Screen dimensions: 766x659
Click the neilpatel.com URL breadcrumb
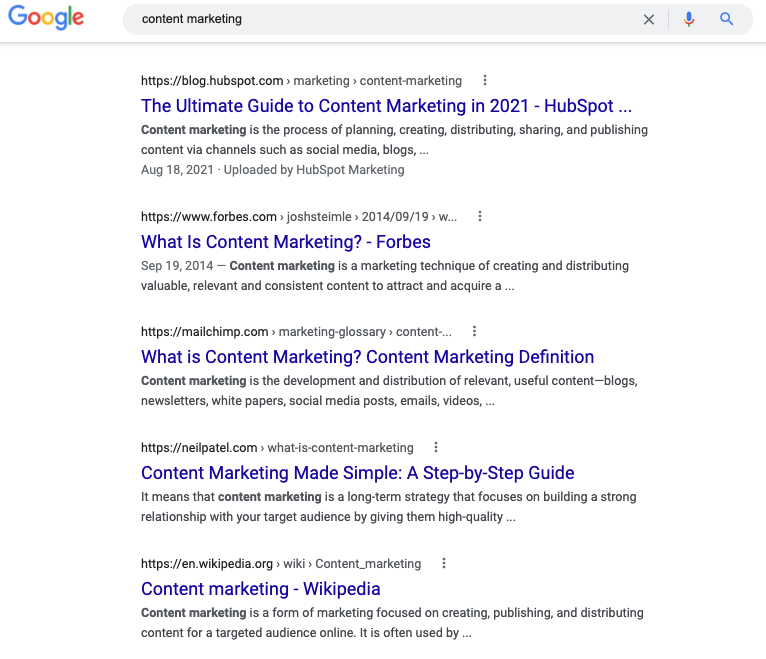[x=277, y=447]
